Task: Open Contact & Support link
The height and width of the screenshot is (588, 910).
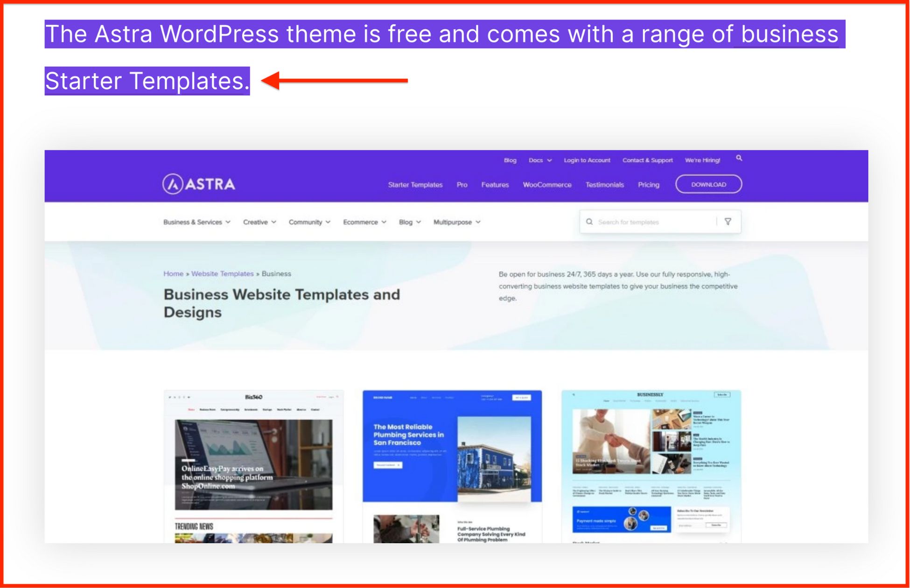Action: click(x=648, y=160)
